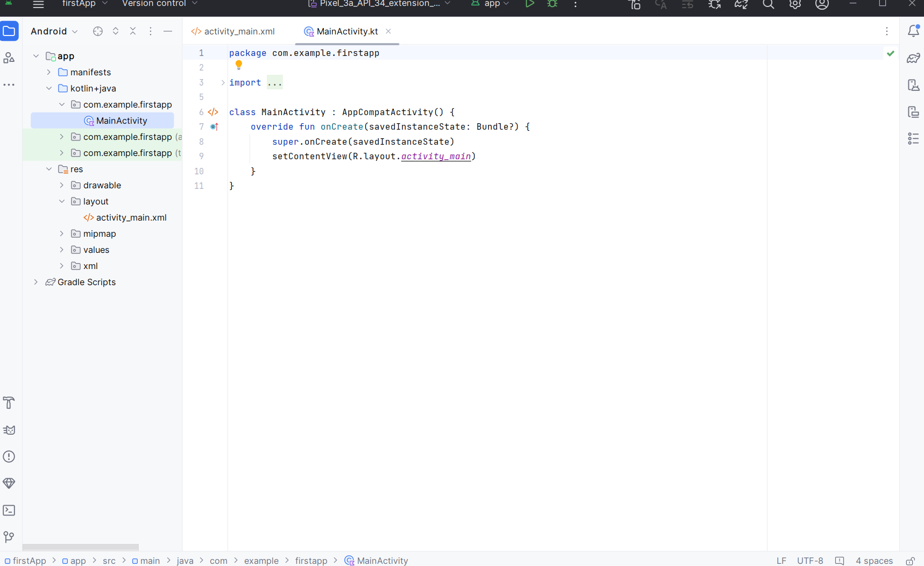This screenshot has width=924, height=566.
Task: Open the Build hammer tool window
Action: coord(9,402)
